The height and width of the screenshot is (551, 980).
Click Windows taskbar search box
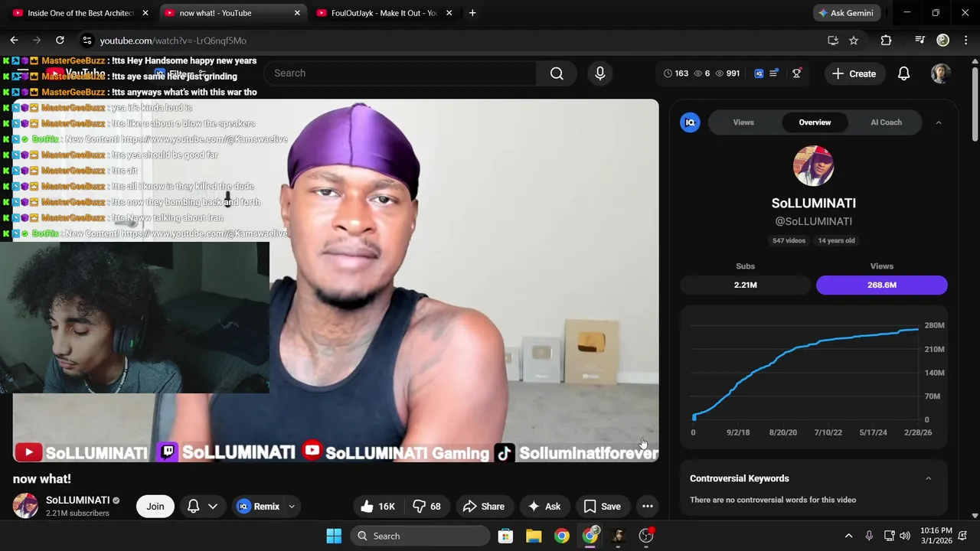420,536
